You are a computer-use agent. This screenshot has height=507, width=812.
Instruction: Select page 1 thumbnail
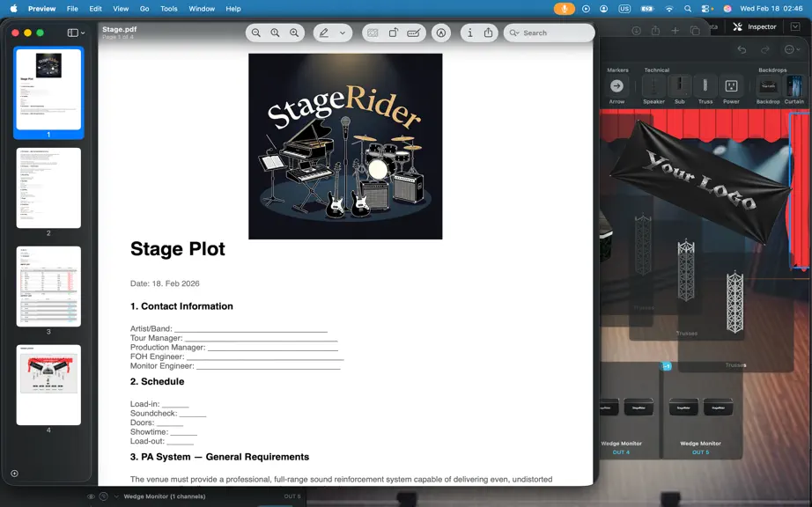point(48,89)
